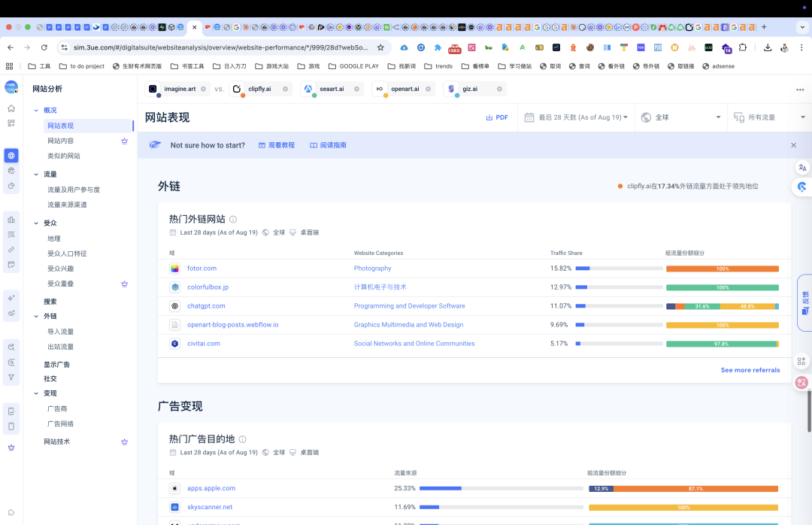The width and height of the screenshot is (812, 525).
Task: Open 类似的网站 sidebar item
Action: [x=64, y=156]
